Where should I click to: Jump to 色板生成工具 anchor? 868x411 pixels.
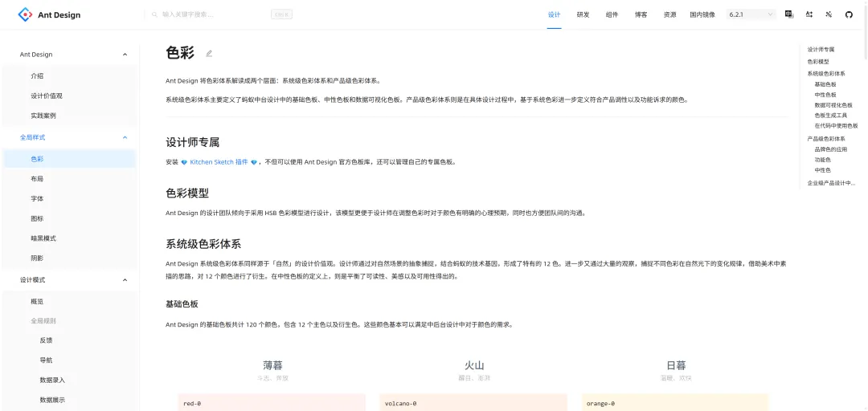(831, 116)
